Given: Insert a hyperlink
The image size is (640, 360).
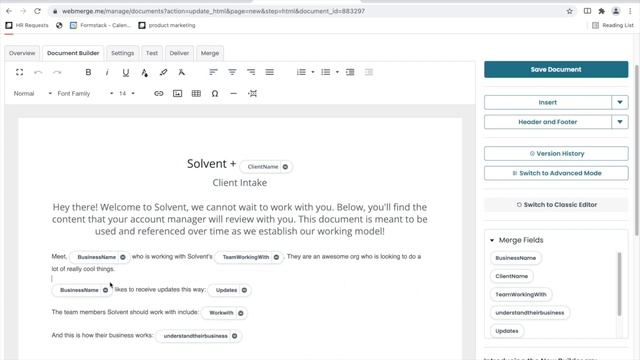Looking at the screenshot, I should (159, 93).
